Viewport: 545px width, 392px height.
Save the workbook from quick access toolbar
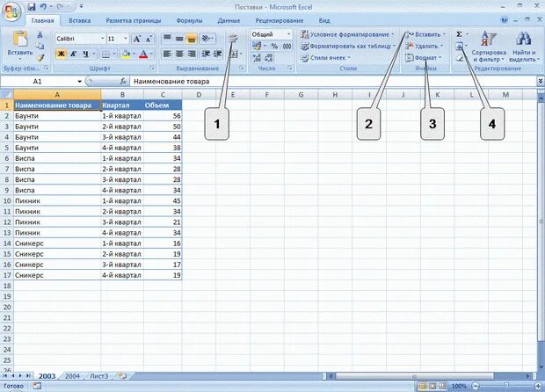click(32, 7)
